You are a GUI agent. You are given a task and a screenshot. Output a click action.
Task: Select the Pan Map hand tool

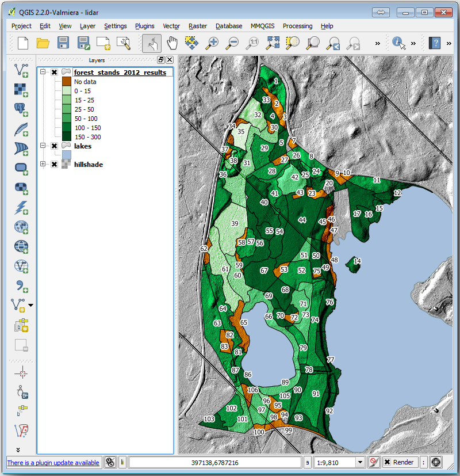[x=172, y=43]
